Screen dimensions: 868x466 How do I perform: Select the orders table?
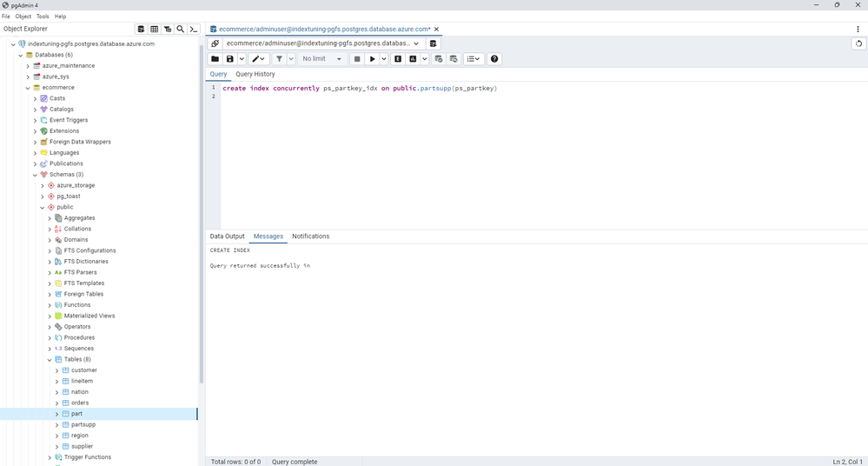tap(80, 403)
